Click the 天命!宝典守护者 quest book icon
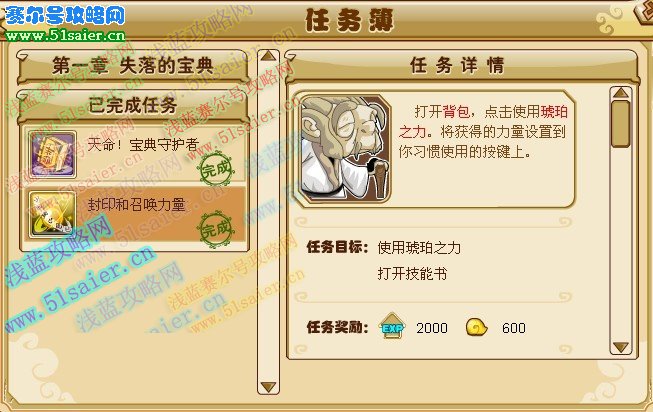The height and width of the screenshot is (412, 653). (x=52, y=155)
